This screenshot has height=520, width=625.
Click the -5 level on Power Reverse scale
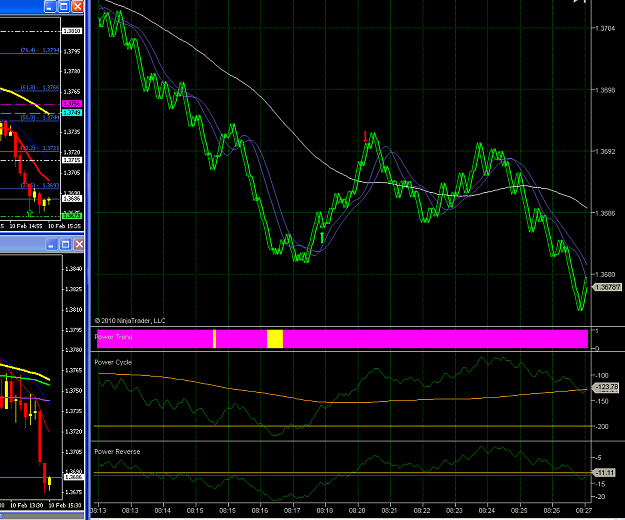(x=599, y=458)
